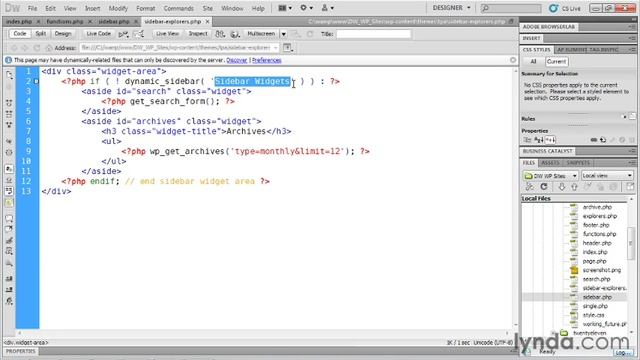Click the Title input field
640x360 pixels.
point(373,34)
